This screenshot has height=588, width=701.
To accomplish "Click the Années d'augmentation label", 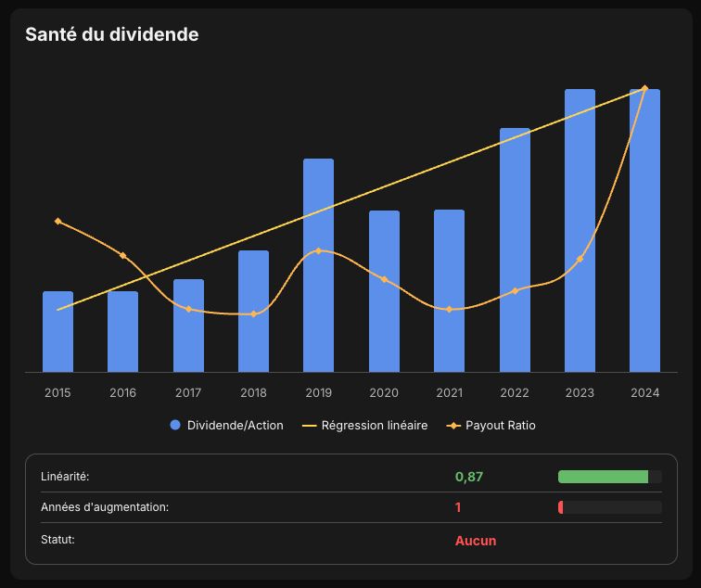I will pos(105,507).
